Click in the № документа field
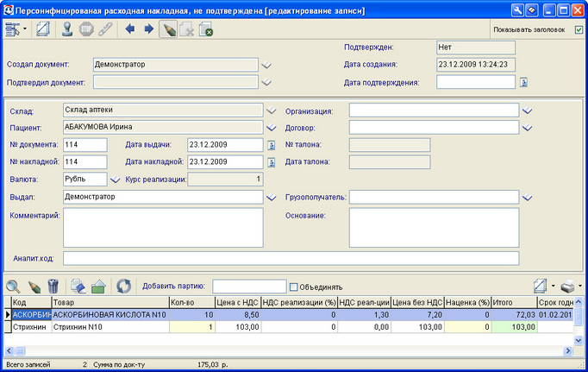 85,145
